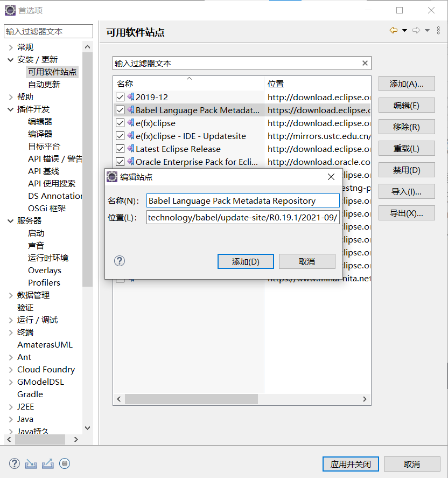
Task: Click the back navigation arrow icon
Action: pyautogui.click(x=394, y=30)
